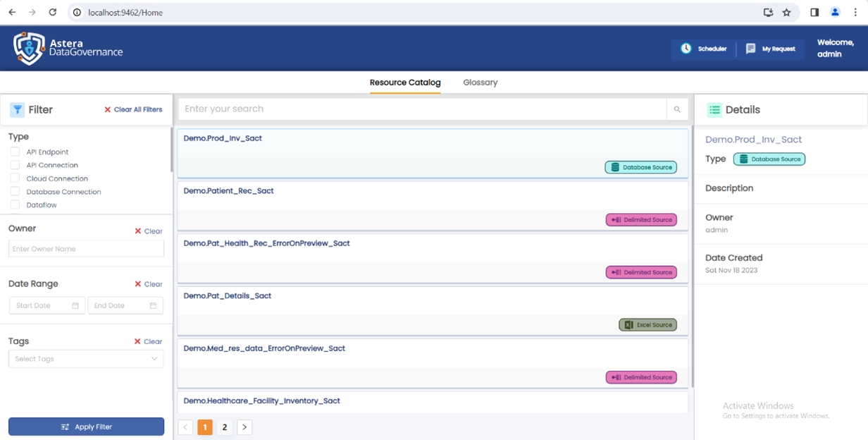Click the Astera DataGovernance logo
The height and width of the screenshot is (440, 868).
tap(68, 48)
